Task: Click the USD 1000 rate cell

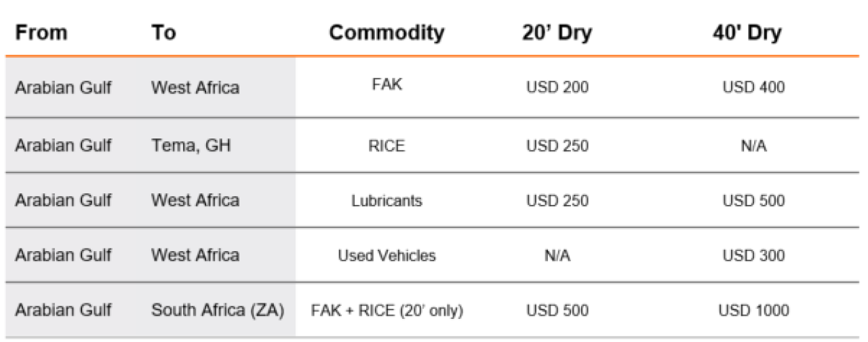Action: tap(753, 311)
